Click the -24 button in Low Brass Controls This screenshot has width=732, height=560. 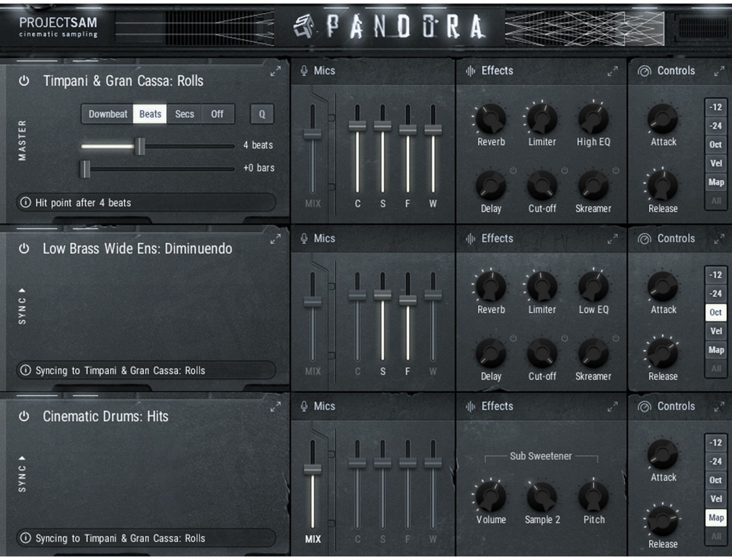[x=715, y=294]
